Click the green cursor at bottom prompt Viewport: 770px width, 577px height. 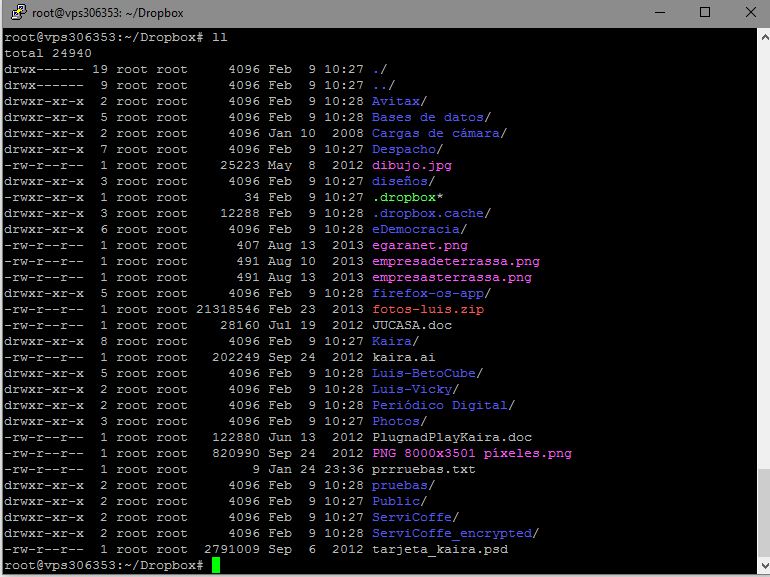point(216,565)
